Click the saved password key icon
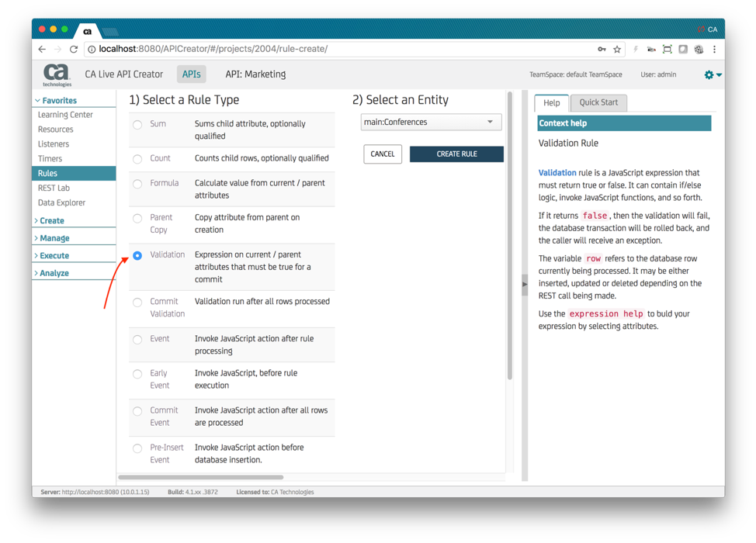Image resolution: width=756 pixels, height=543 pixels. click(602, 49)
